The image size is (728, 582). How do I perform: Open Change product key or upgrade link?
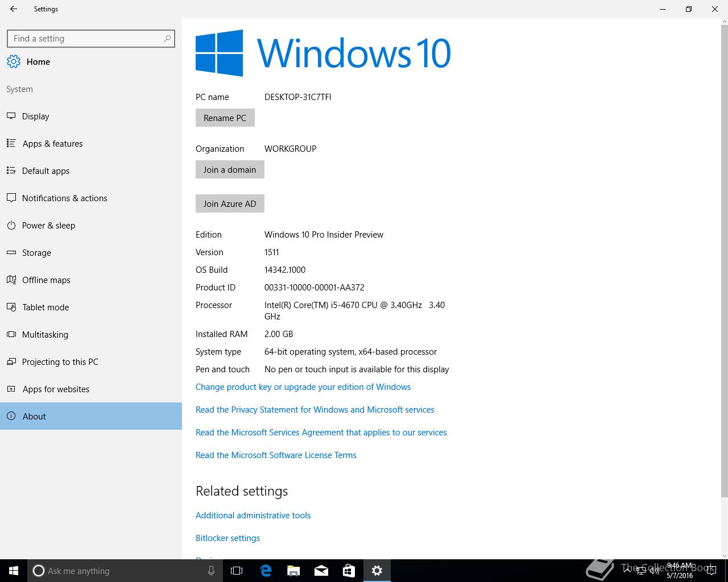[x=303, y=387]
